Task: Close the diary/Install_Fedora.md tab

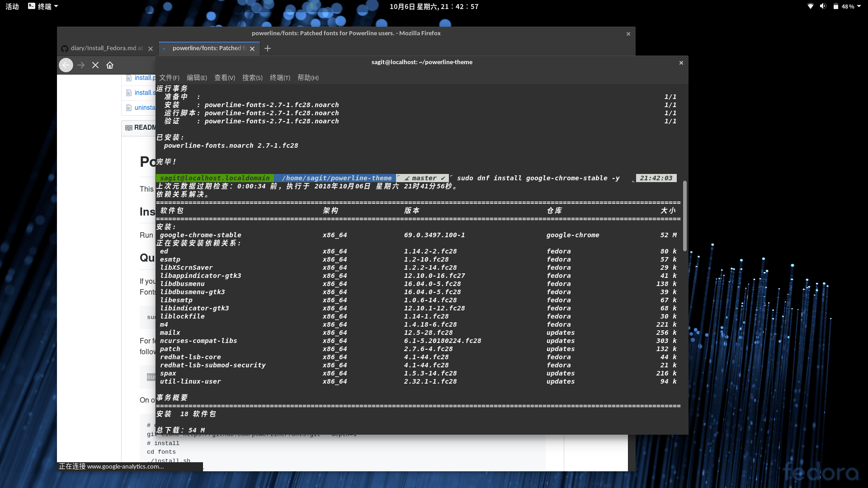Action: (x=151, y=49)
